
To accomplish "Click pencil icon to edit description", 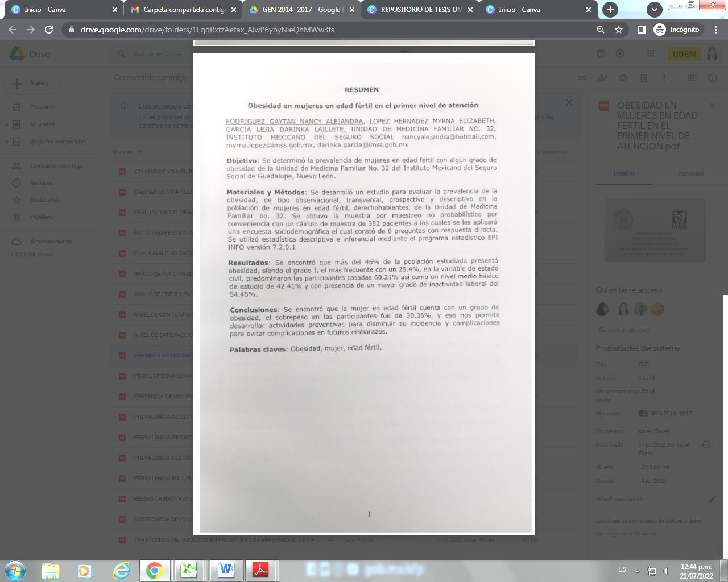I will click(x=712, y=499).
